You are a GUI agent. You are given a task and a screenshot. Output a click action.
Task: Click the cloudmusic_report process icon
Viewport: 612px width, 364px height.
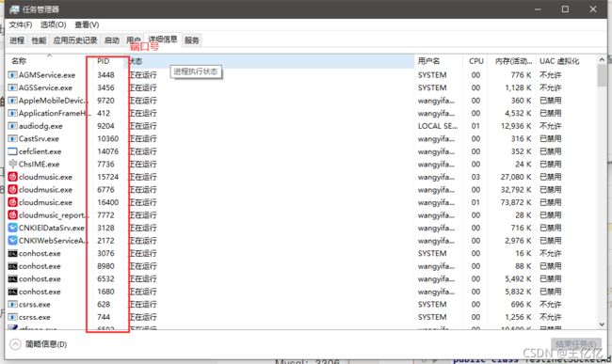click(x=12, y=215)
